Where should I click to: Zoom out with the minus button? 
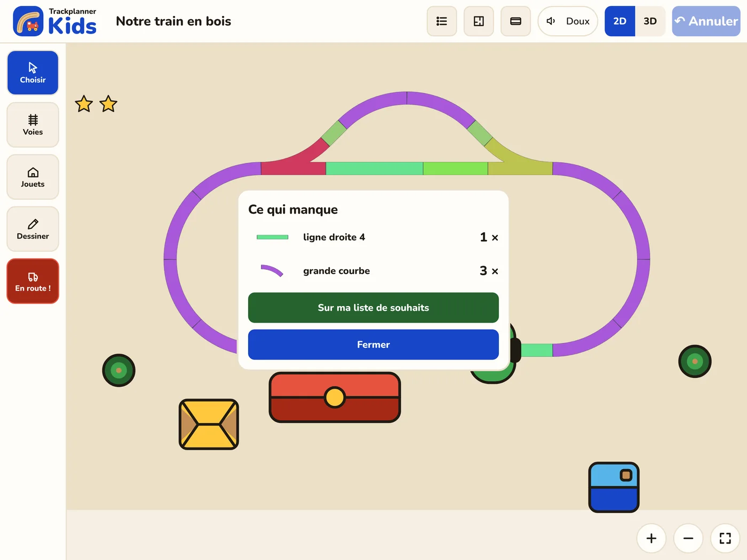(688, 538)
